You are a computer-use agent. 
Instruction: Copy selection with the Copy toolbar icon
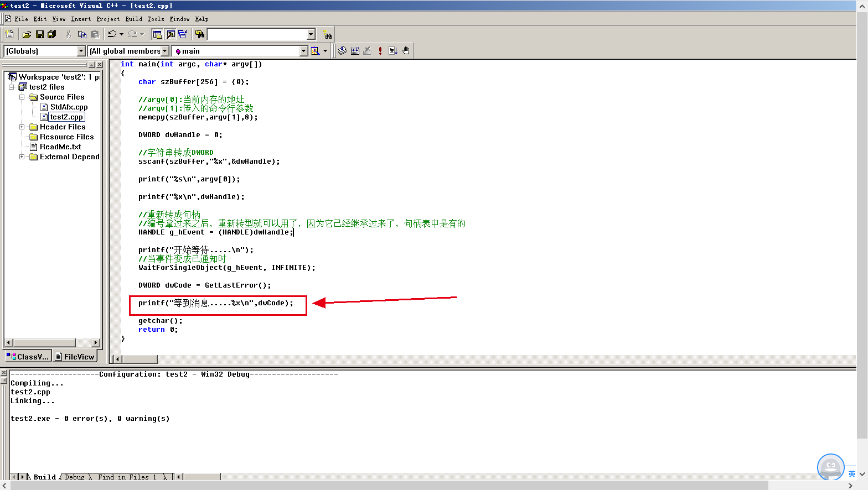[x=82, y=34]
